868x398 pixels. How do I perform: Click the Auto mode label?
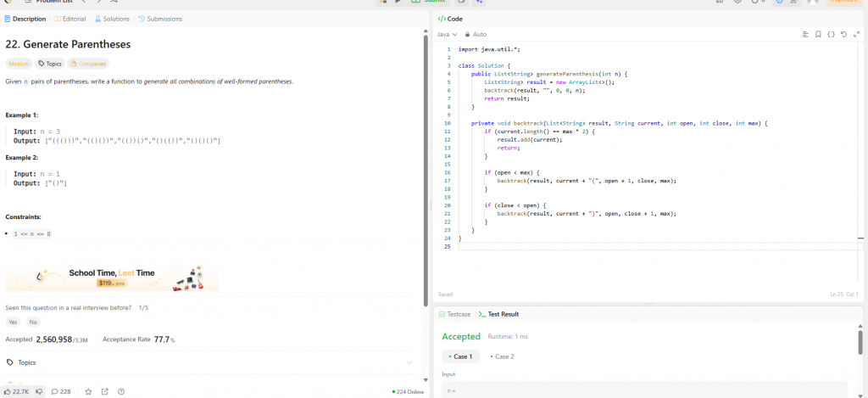point(480,34)
